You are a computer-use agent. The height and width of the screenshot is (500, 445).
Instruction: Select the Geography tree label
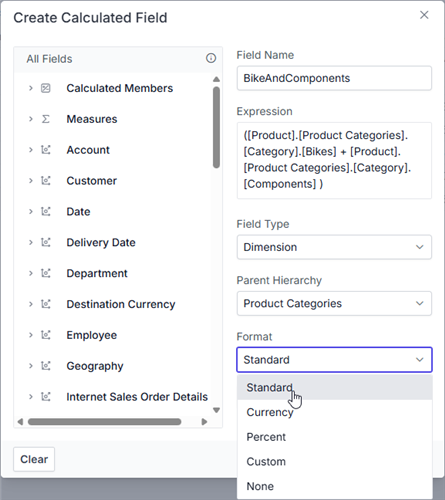pos(95,366)
